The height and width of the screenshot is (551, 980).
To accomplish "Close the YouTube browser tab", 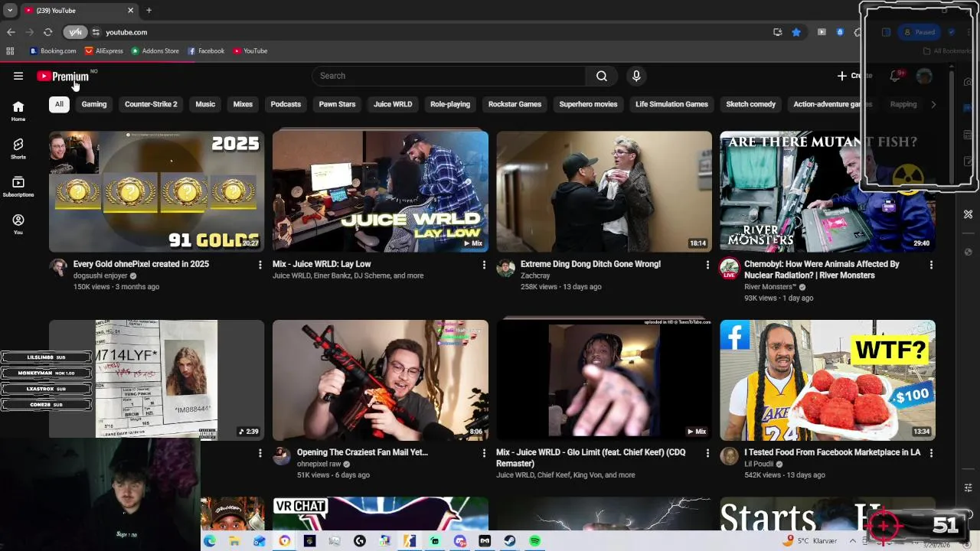I will pyautogui.click(x=130, y=11).
